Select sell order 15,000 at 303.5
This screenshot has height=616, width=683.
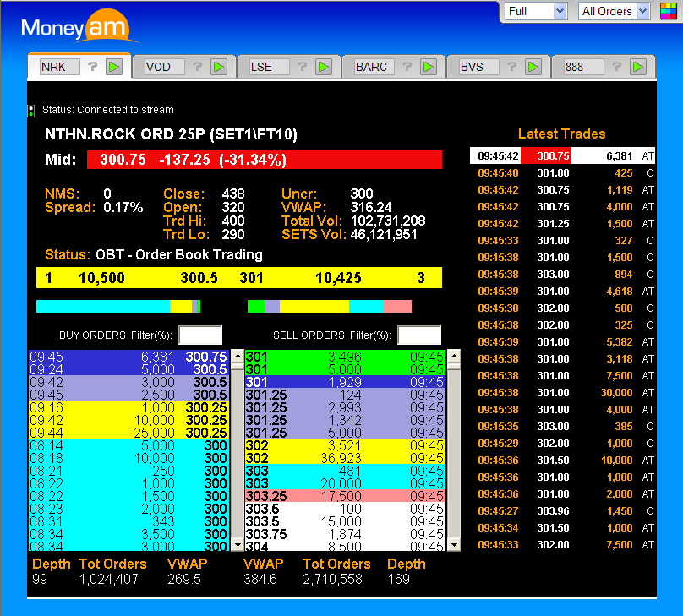click(345, 521)
